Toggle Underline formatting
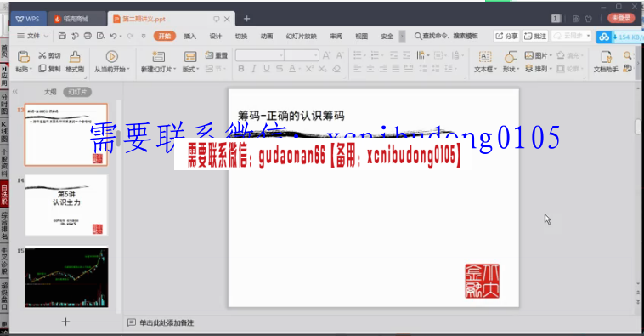The width and height of the screenshot is (644, 336). click(267, 69)
